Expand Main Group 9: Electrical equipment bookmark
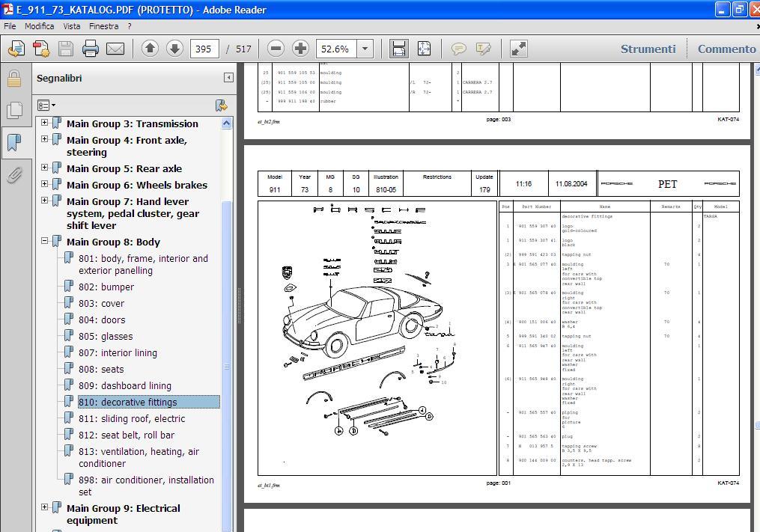Viewport: 760px width, 532px height. (45, 507)
